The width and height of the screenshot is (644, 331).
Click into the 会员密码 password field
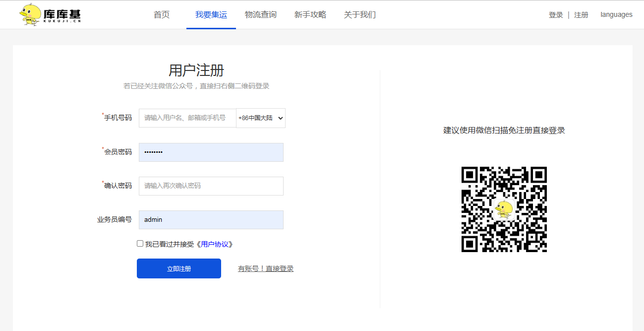(x=211, y=152)
